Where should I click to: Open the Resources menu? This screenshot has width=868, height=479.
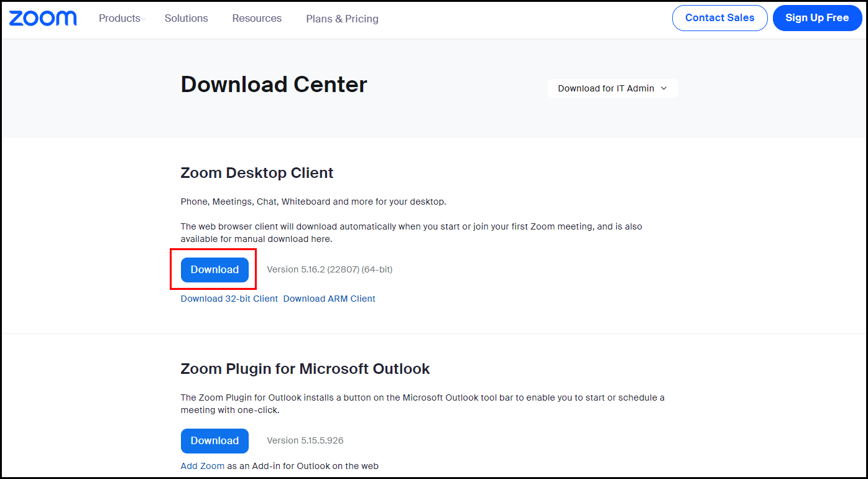[257, 19]
